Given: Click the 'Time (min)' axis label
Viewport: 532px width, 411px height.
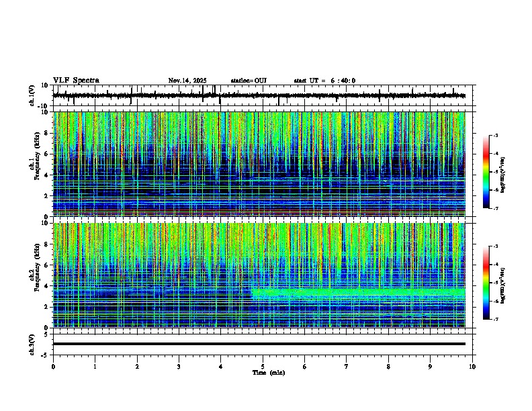Looking at the screenshot, I should [x=269, y=373].
